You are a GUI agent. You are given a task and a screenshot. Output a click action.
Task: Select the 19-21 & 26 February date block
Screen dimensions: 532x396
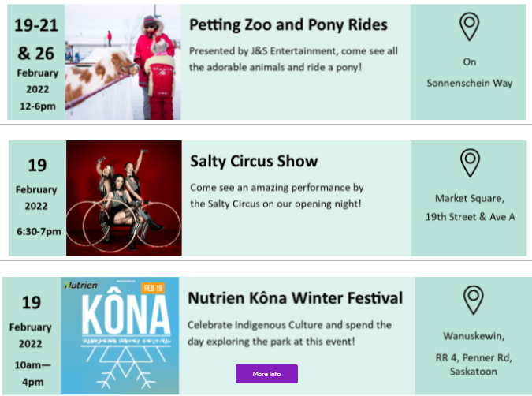click(35, 62)
